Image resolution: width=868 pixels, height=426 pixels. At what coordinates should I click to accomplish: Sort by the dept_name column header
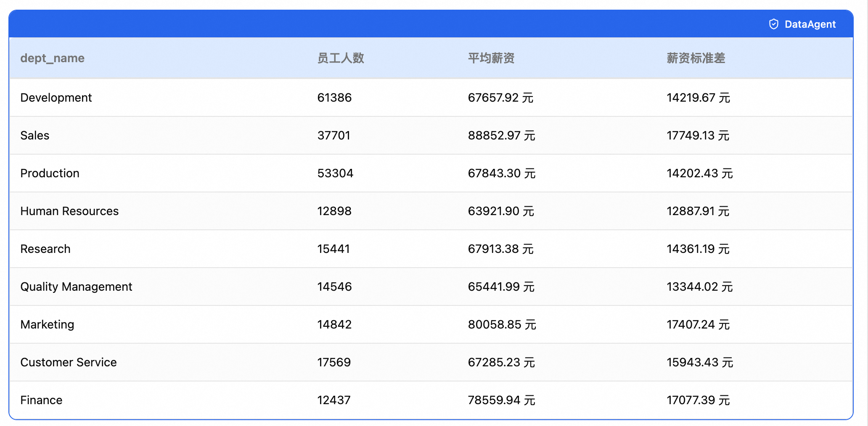pos(52,58)
